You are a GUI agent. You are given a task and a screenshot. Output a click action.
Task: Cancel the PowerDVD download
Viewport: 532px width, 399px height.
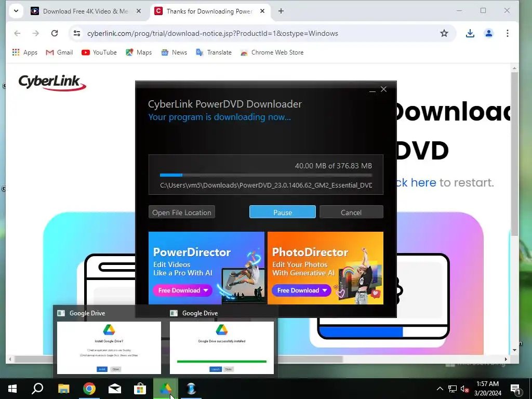[351, 212]
